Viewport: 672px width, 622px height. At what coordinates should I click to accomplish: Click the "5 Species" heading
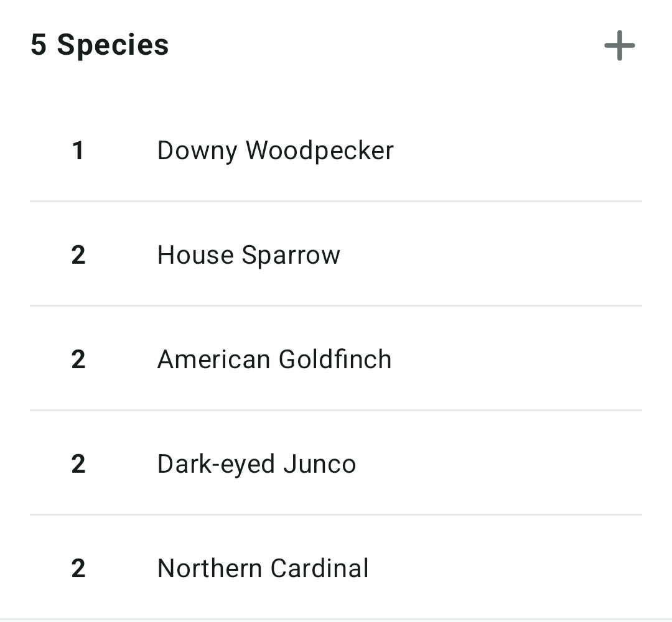(x=100, y=45)
